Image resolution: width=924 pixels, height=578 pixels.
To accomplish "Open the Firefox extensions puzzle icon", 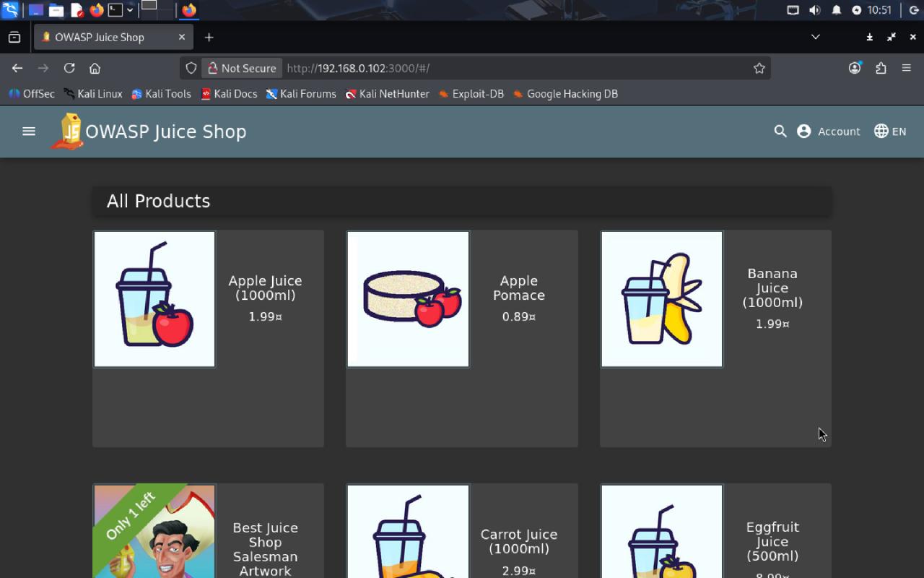I will (881, 68).
